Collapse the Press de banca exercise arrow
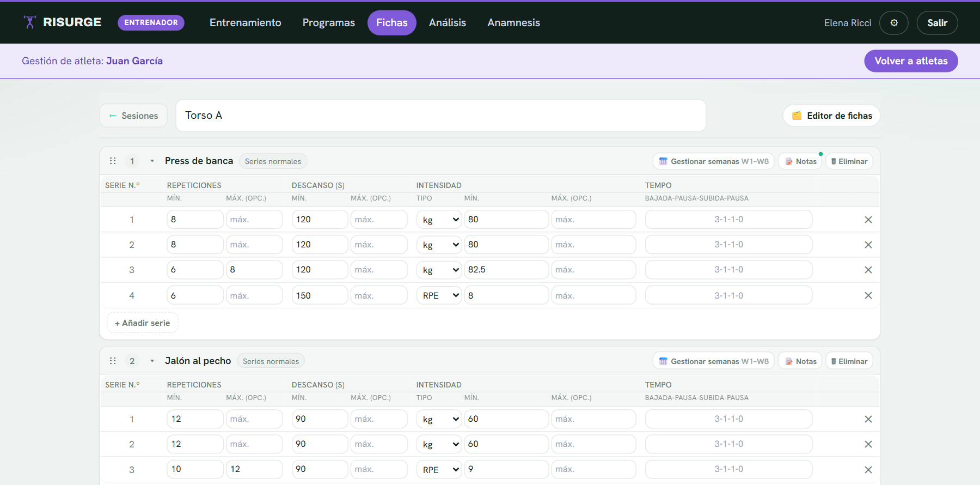The image size is (980, 485). tap(152, 161)
